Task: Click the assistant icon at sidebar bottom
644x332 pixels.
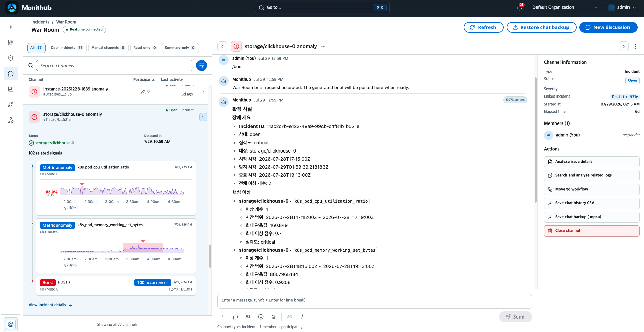Action: pos(11,324)
